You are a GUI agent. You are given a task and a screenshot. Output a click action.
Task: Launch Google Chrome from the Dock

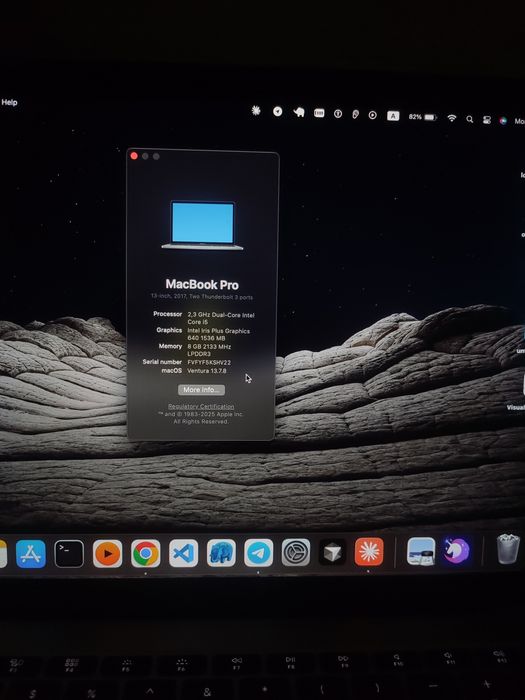(x=146, y=554)
